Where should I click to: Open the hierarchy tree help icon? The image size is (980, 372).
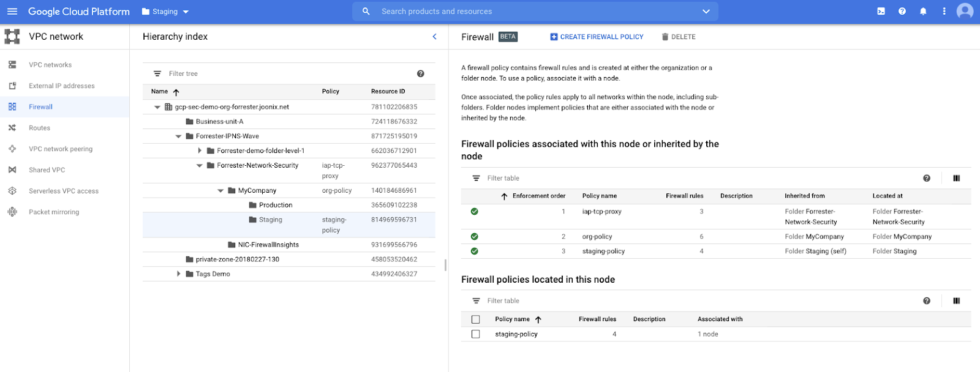421,73
